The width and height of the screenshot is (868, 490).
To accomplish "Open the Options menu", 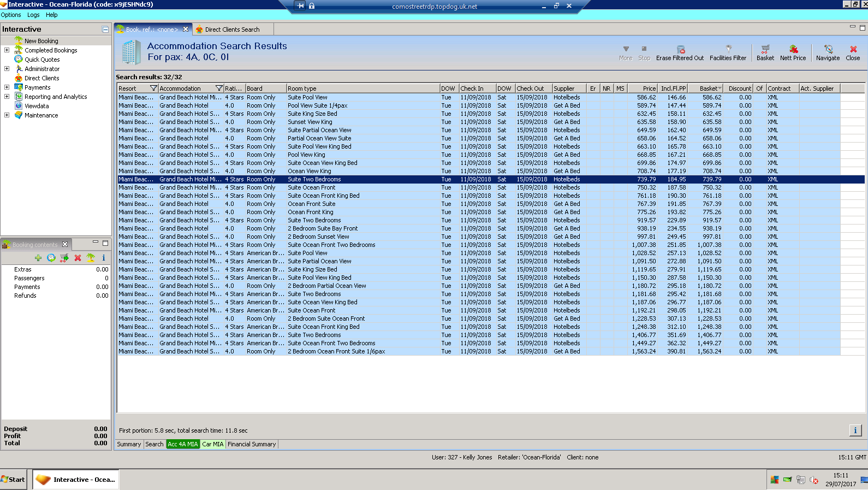I will pos(11,15).
